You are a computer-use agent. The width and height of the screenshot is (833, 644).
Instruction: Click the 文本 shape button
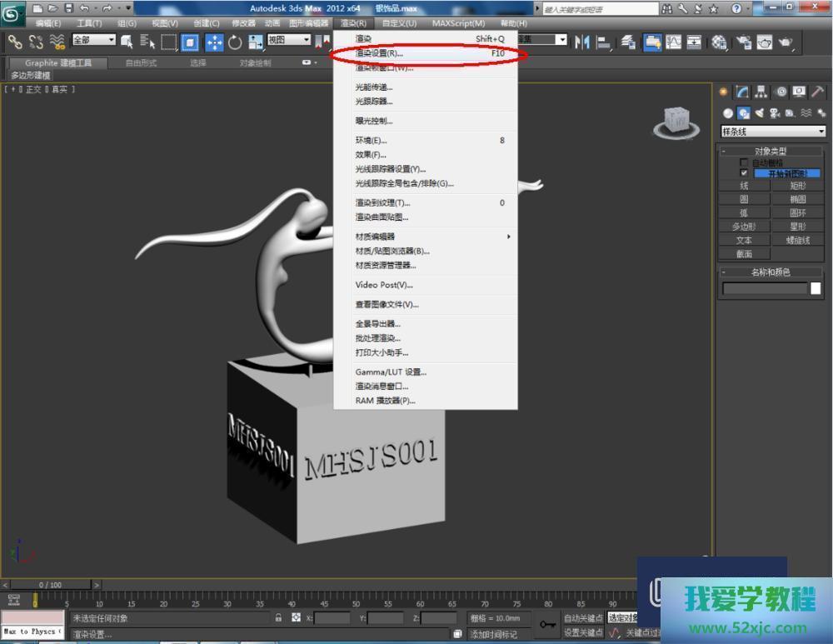tap(744, 240)
